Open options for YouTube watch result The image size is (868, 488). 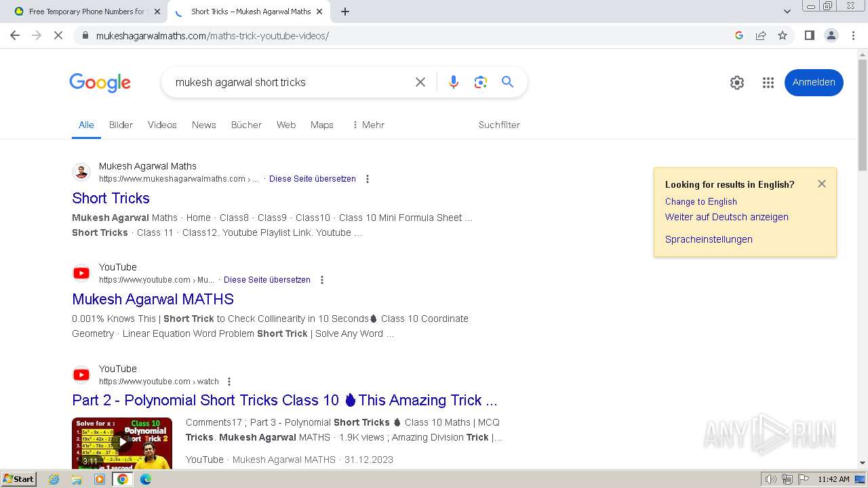229,382
